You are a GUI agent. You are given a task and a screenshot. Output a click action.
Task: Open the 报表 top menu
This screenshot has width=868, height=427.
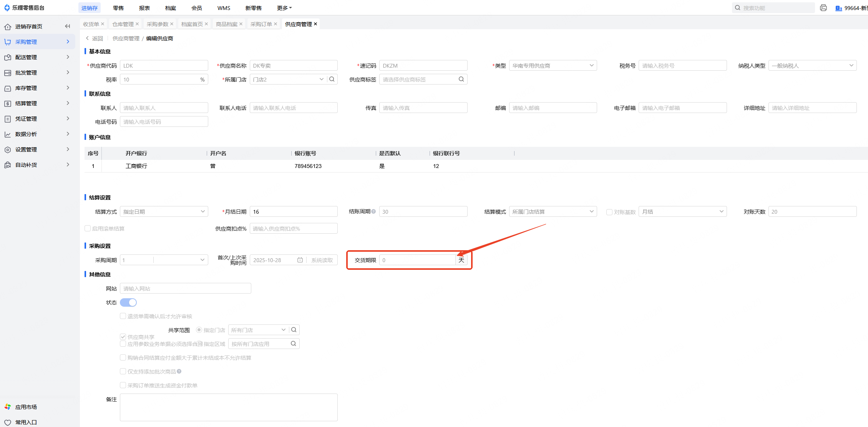click(144, 8)
